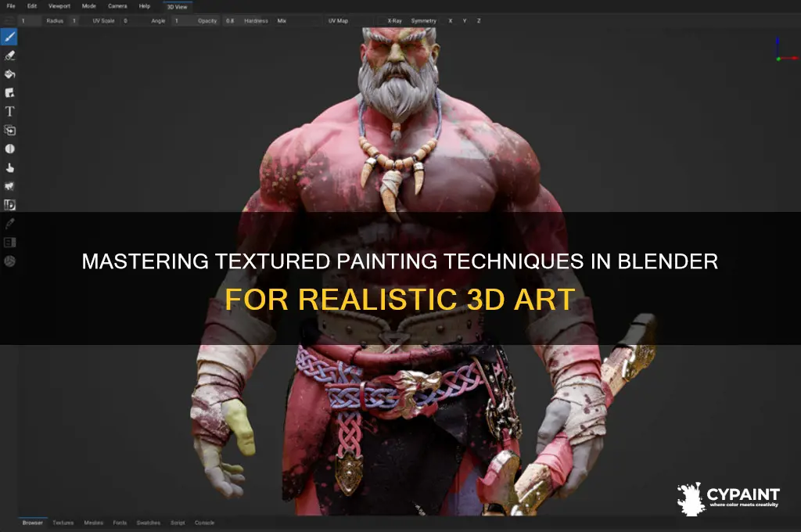
Task: Select the Picker eyedropper tool
Action: click(9, 223)
